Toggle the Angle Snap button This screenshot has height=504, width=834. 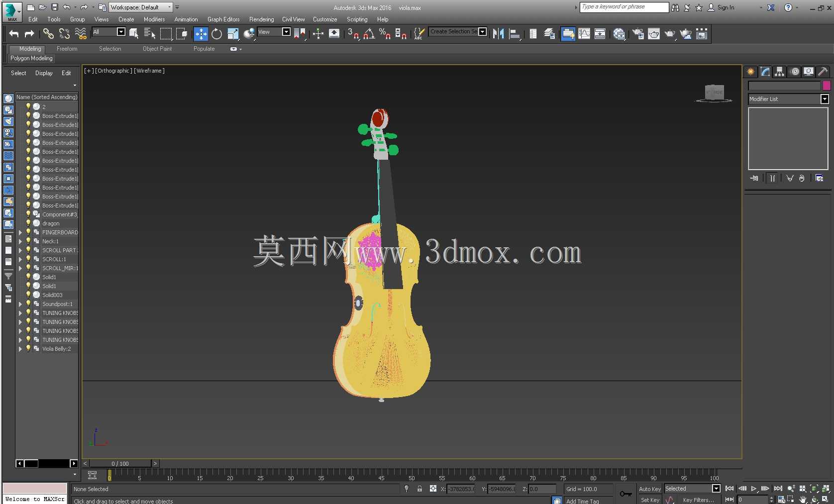[x=369, y=33]
